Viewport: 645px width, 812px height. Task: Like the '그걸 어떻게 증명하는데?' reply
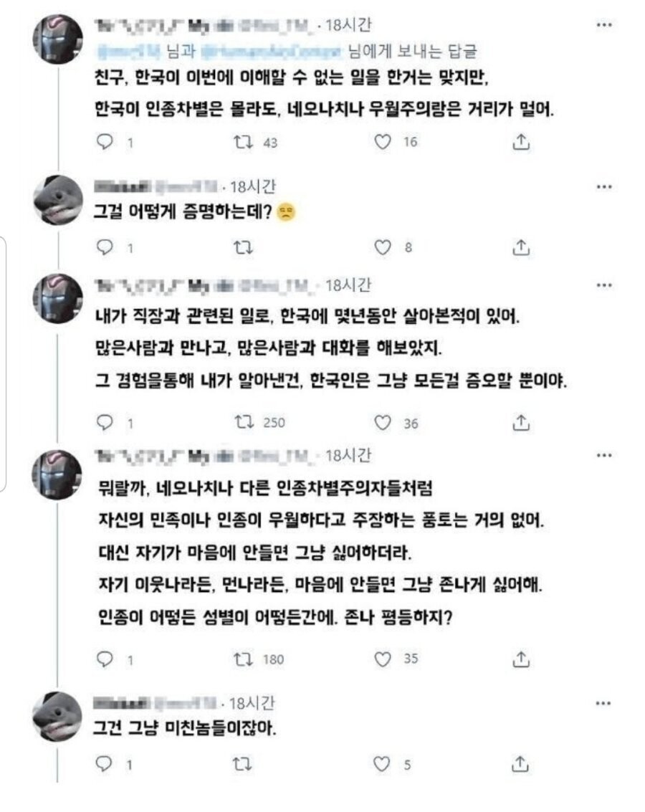point(383,247)
